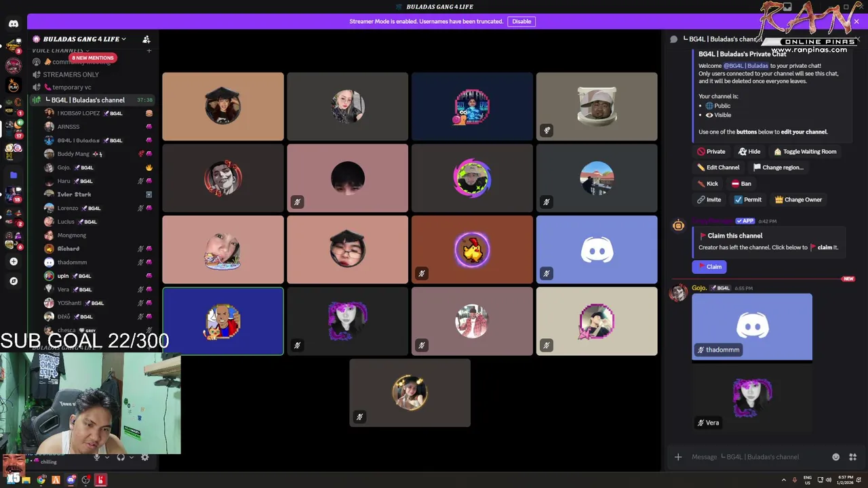Open the headphone output options dropdown arrow
868x488 pixels.
131,457
